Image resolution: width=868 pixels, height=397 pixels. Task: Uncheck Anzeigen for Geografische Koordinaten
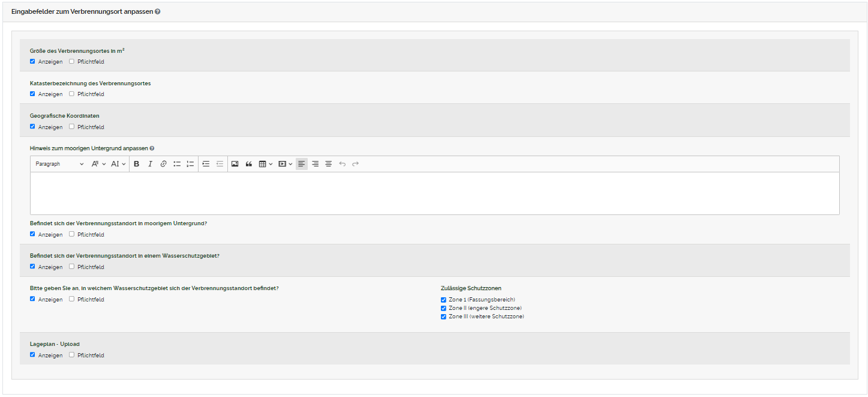(x=32, y=127)
